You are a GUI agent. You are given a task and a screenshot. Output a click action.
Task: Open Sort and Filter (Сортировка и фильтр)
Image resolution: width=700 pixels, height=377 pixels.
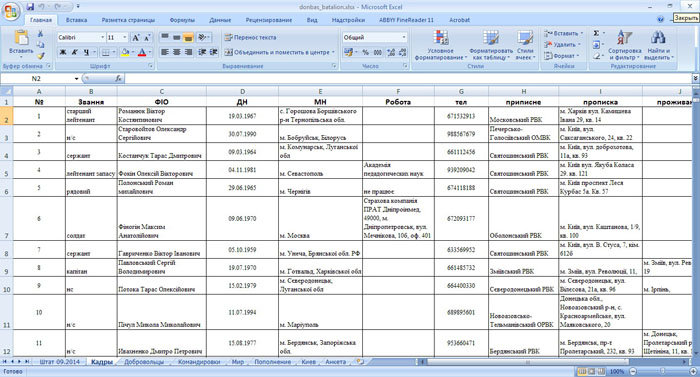pos(624,45)
